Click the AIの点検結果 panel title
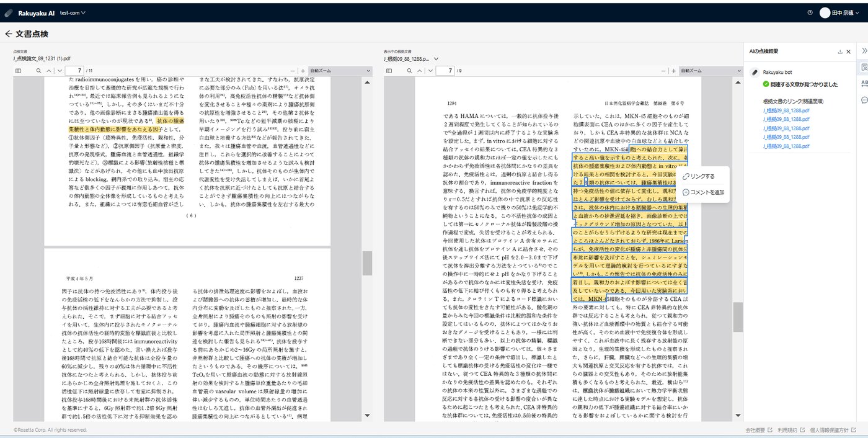The width and height of the screenshot is (868, 438). [764, 51]
